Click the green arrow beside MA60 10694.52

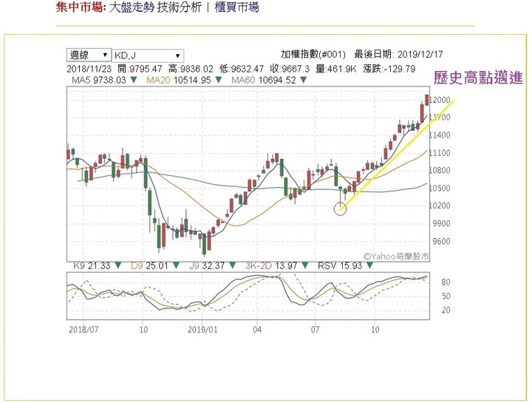pos(304,80)
